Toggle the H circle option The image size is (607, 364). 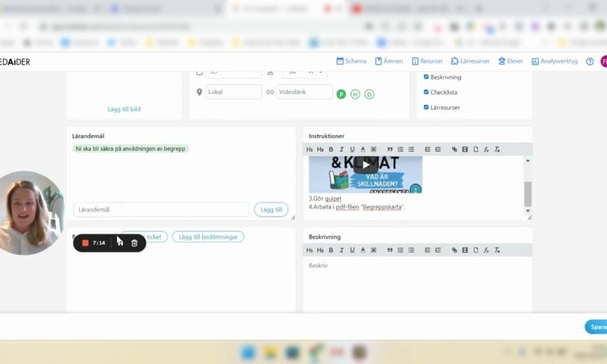[355, 94]
